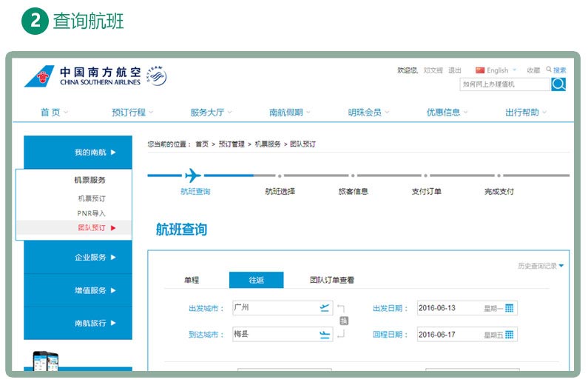The width and height of the screenshot is (588, 385).
Task: Click the swap cities button
Action: [x=344, y=321]
